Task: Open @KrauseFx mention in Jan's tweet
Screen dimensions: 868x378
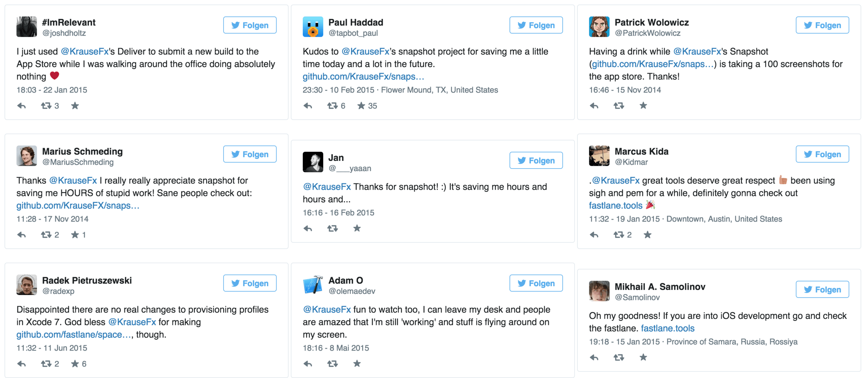Action: [x=327, y=187]
